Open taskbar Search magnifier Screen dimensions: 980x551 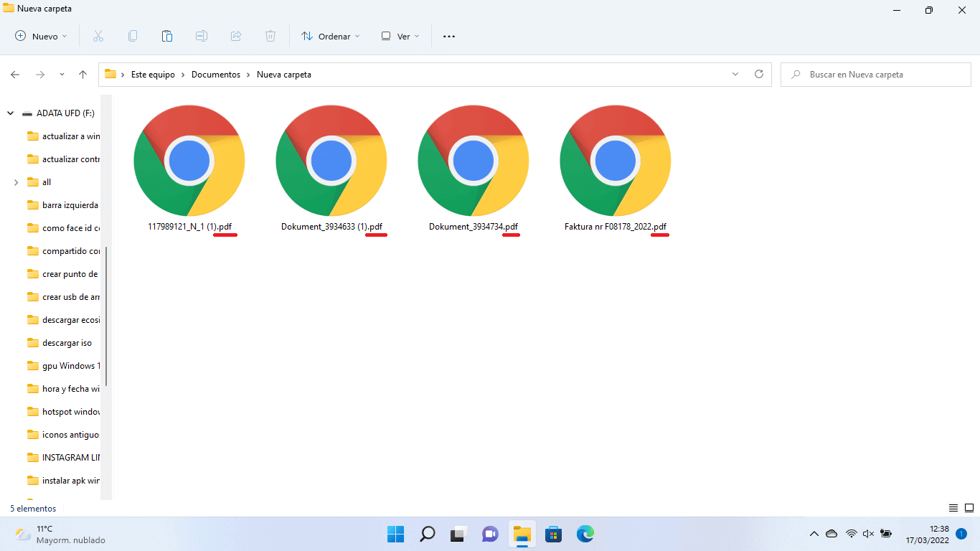point(427,534)
